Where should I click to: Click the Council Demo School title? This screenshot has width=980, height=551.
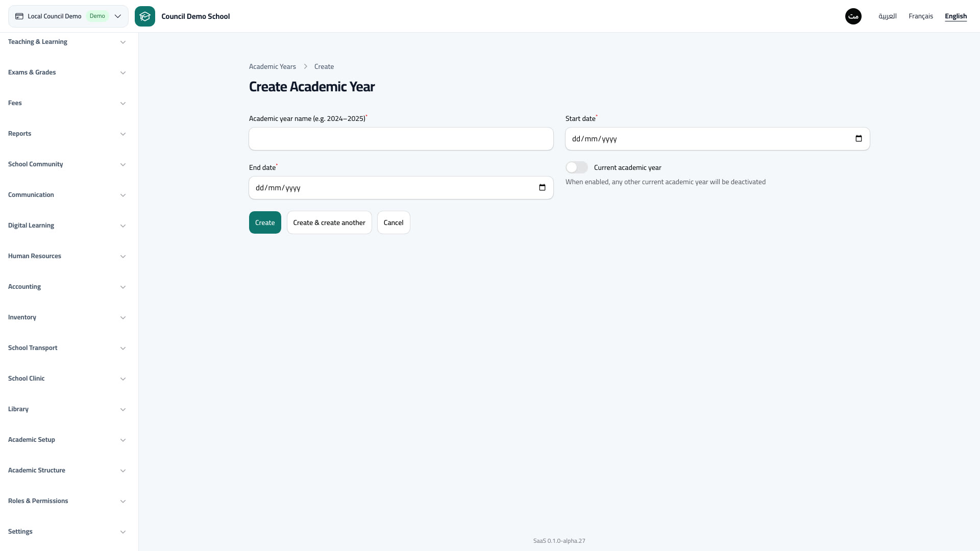click(x=195, y=16)
